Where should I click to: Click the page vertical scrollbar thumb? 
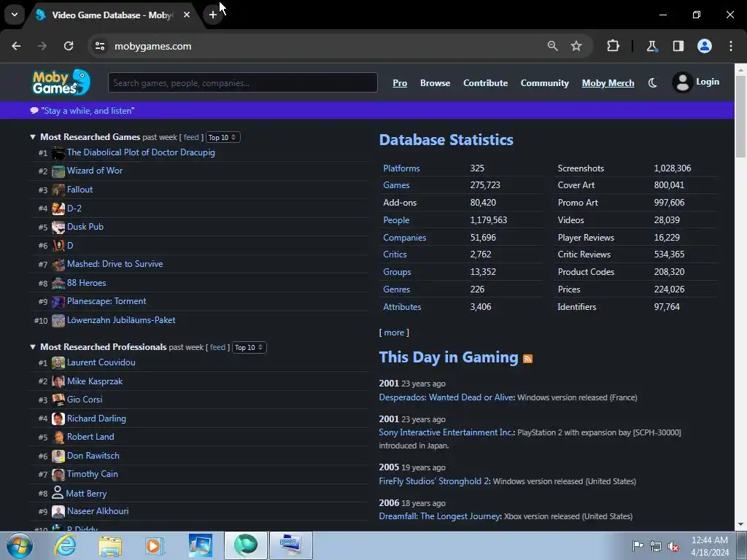740,117
